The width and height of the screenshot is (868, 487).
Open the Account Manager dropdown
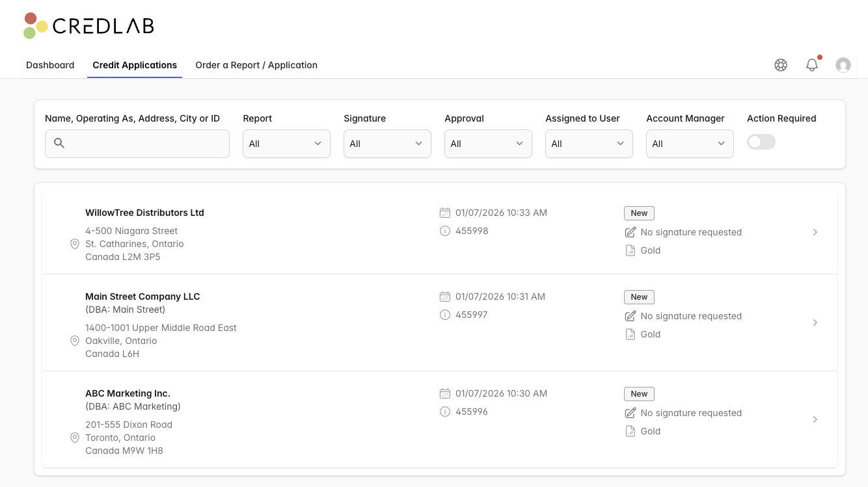[x=690, y=144]
